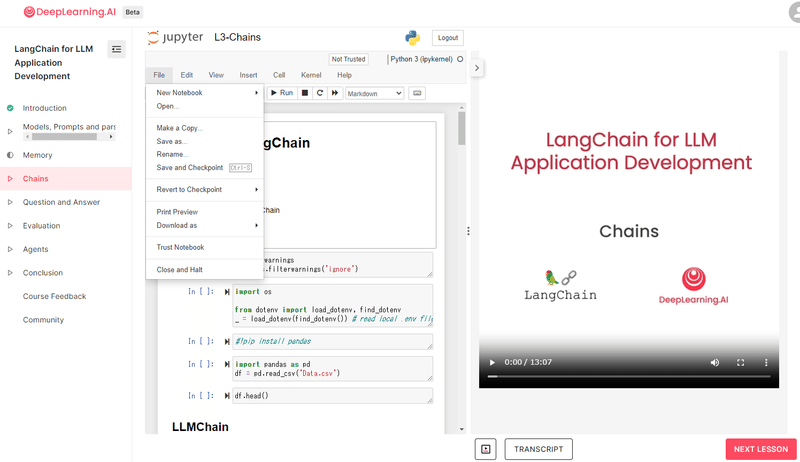
Task: Run the 'df.head()' cell icon
Action: click(227, 396)
